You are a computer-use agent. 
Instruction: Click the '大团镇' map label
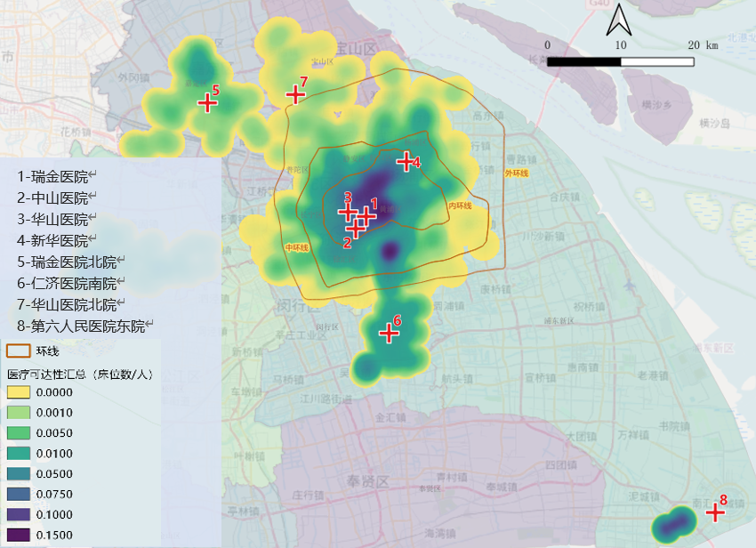point(581,437)
